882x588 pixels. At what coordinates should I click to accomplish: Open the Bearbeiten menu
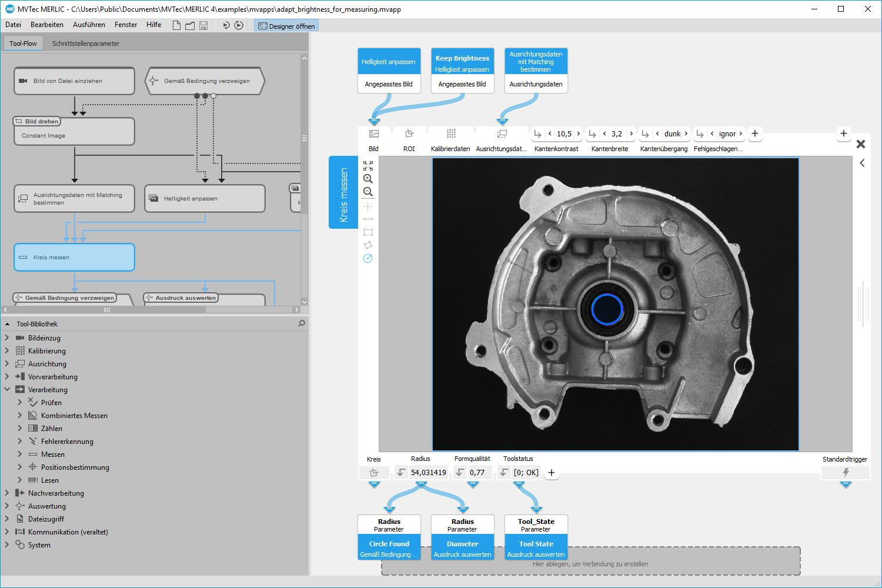[x=47, y=25]
